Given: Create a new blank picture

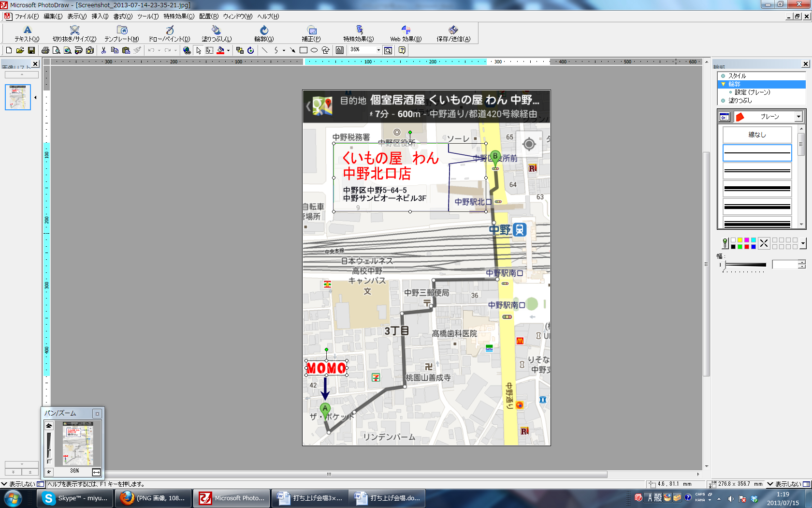Looking at the screenshot, I should (9, 50).
